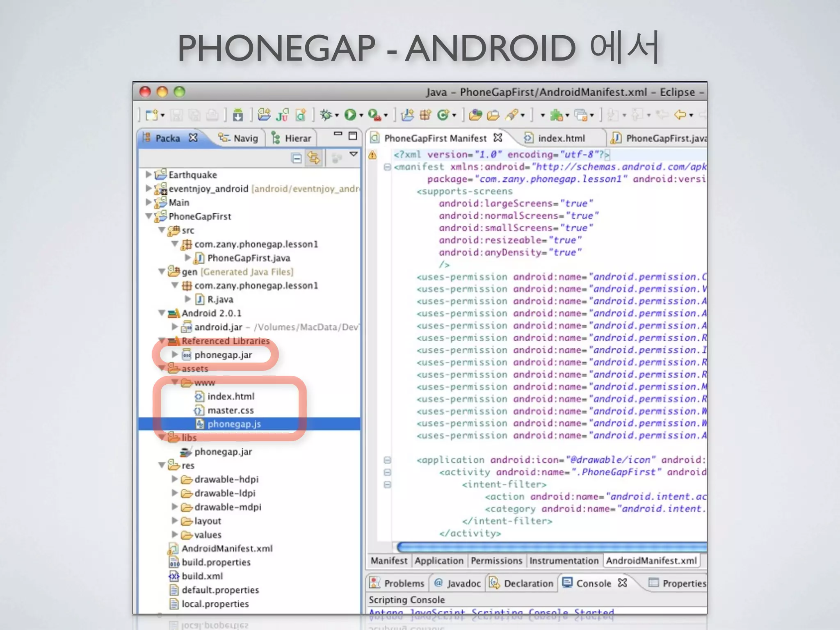Open the Problems view tab
This screenshot has width=840, height=630.
pyautogui.click(x=397, y=583)
